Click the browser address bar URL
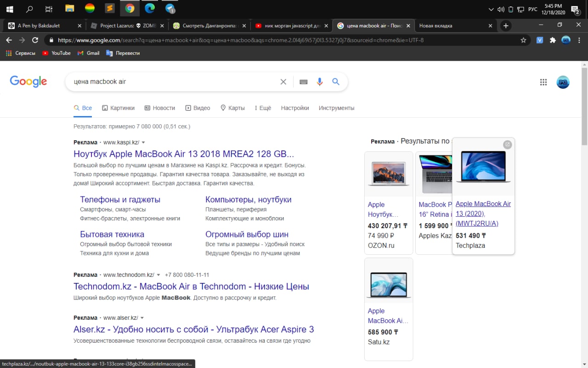Screen dimensions: 588x368 (x=241, y=40)
